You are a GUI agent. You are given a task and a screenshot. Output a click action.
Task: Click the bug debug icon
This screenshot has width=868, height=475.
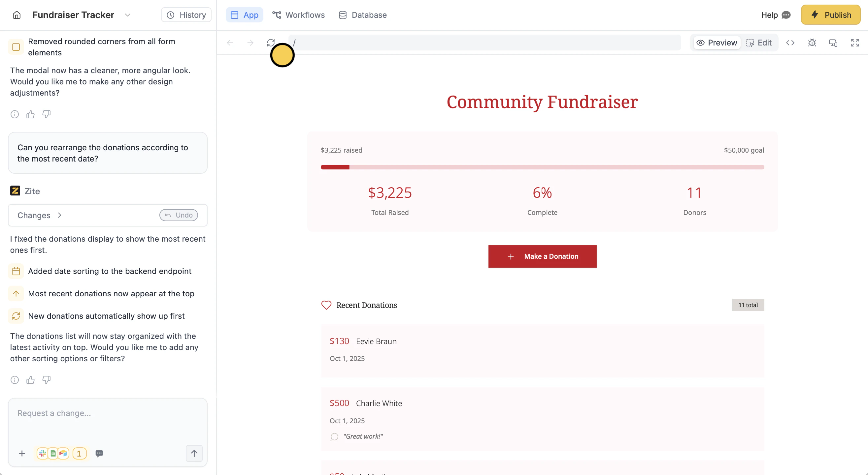coord(812,43)
